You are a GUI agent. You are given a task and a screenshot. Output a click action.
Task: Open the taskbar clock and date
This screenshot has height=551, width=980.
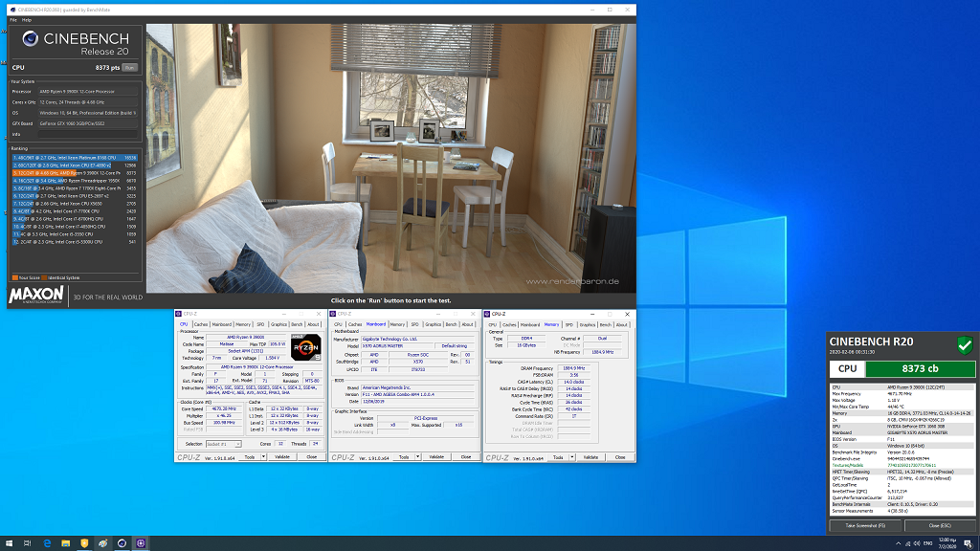click(x=947, y=543)
